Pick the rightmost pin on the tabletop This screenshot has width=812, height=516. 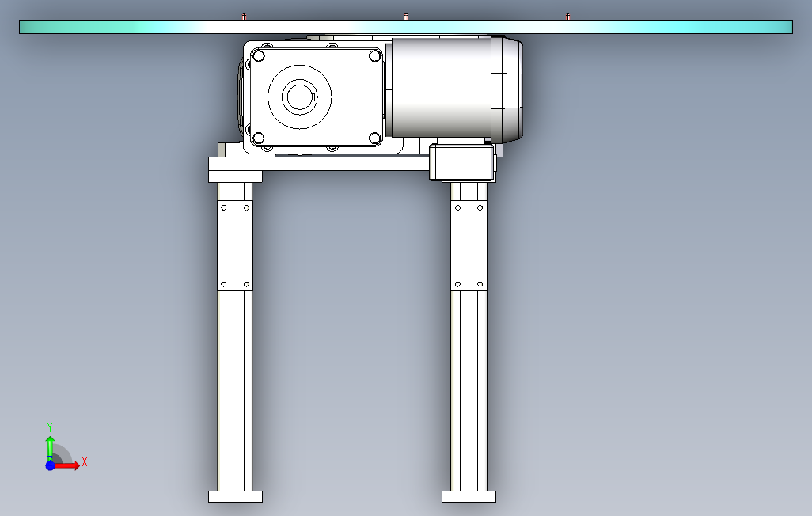(568, 17)
